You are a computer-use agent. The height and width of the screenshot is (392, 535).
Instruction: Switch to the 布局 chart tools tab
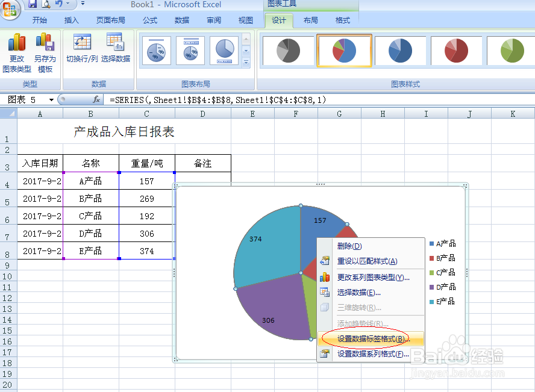(x=310, y=20)
